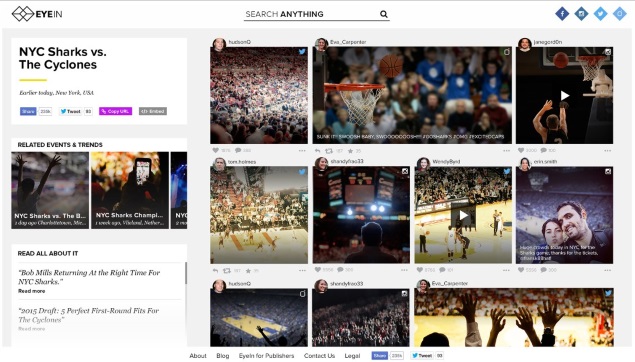Click the gray Embed button

tap(153, 111)
